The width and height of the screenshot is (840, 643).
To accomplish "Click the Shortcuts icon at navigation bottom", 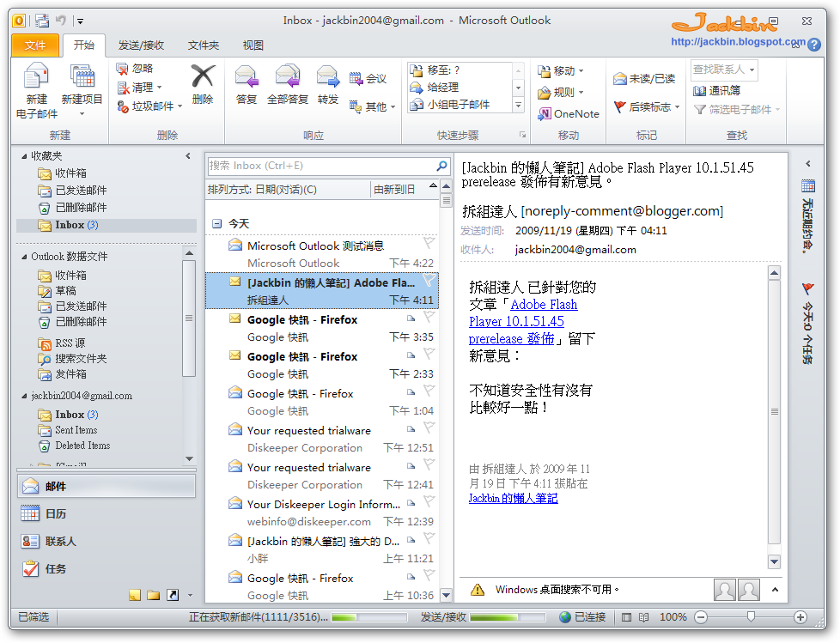I will click(173, 595).
